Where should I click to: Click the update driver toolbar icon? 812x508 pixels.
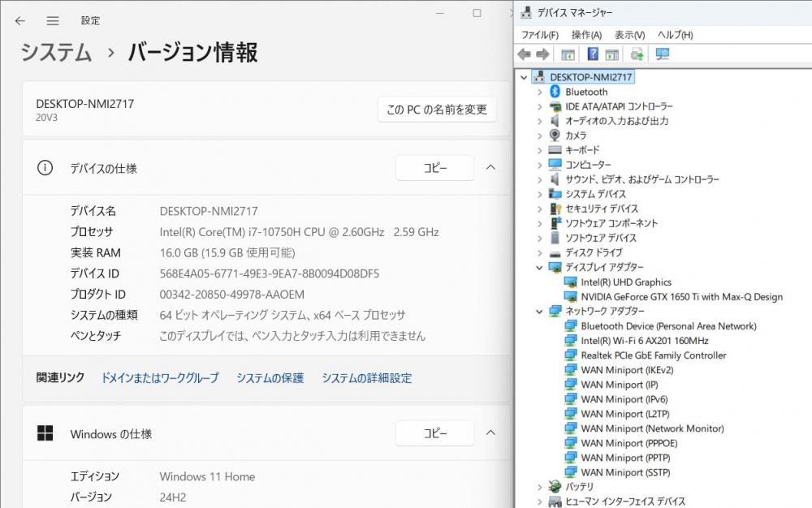click(637, 54)
